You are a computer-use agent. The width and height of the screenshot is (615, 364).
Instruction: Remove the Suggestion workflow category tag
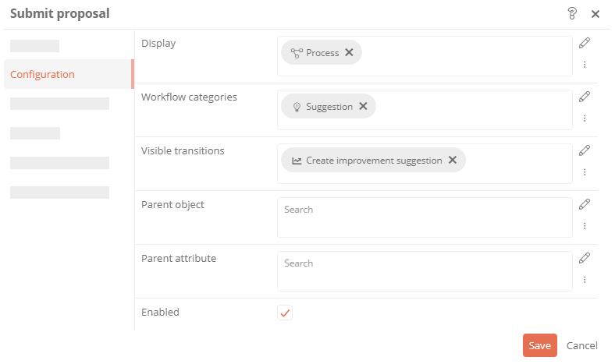point(363,106)
